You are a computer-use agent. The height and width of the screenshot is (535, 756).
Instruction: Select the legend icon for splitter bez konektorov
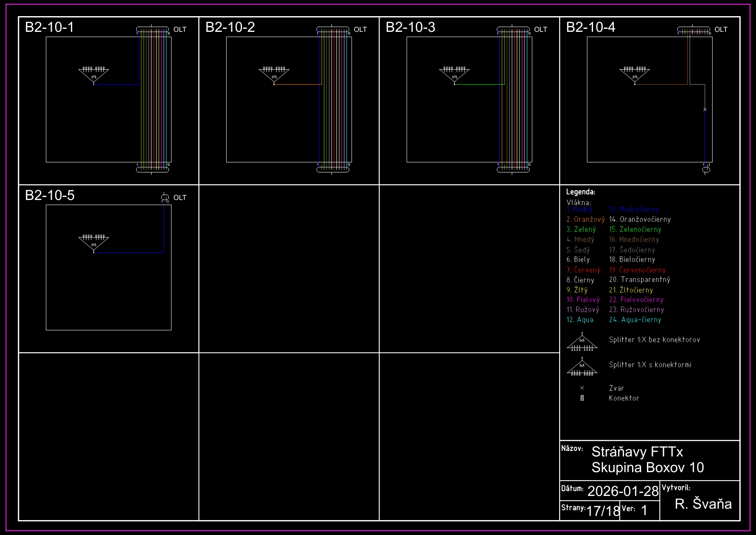coord(582,342)
